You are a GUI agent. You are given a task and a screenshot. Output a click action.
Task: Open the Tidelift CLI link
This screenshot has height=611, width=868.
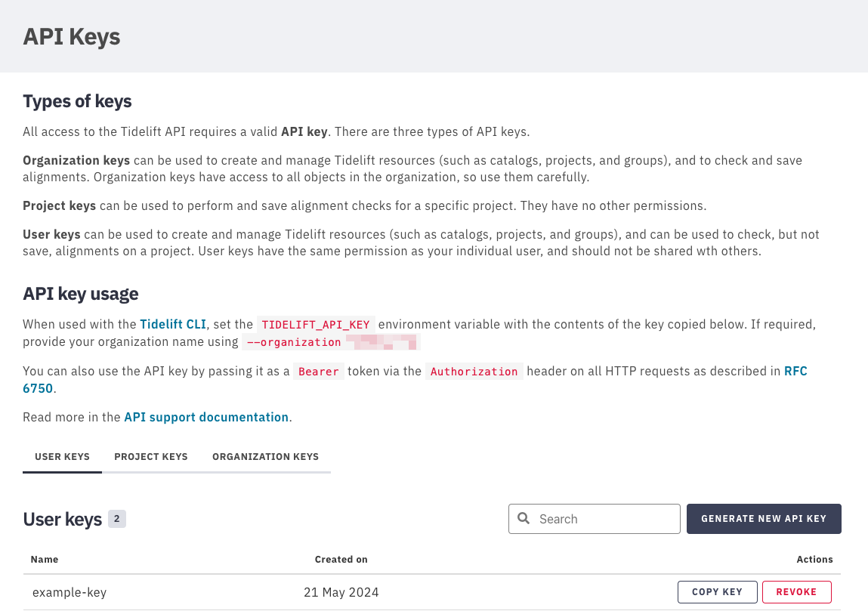pyautogui.click(x=173, y=324)
